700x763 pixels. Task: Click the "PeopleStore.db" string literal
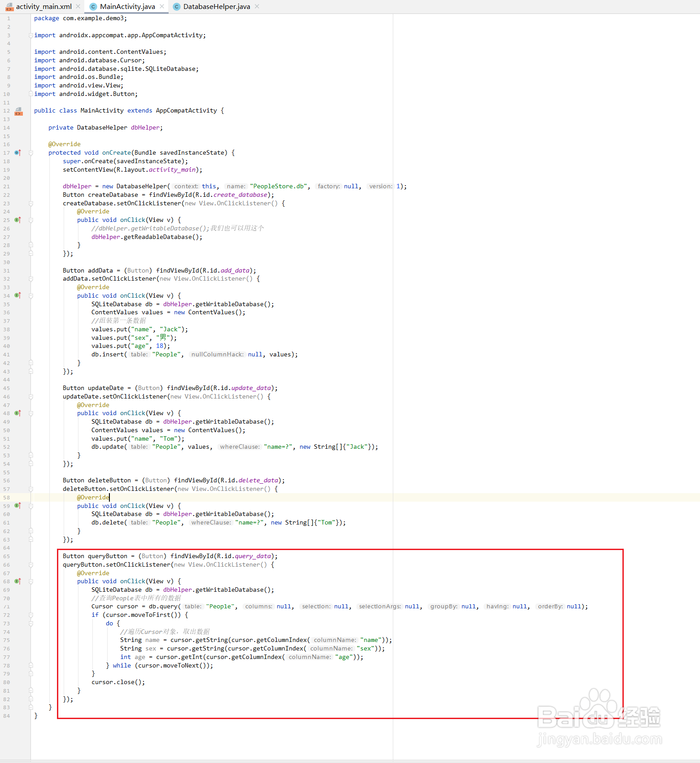(278, 186)
